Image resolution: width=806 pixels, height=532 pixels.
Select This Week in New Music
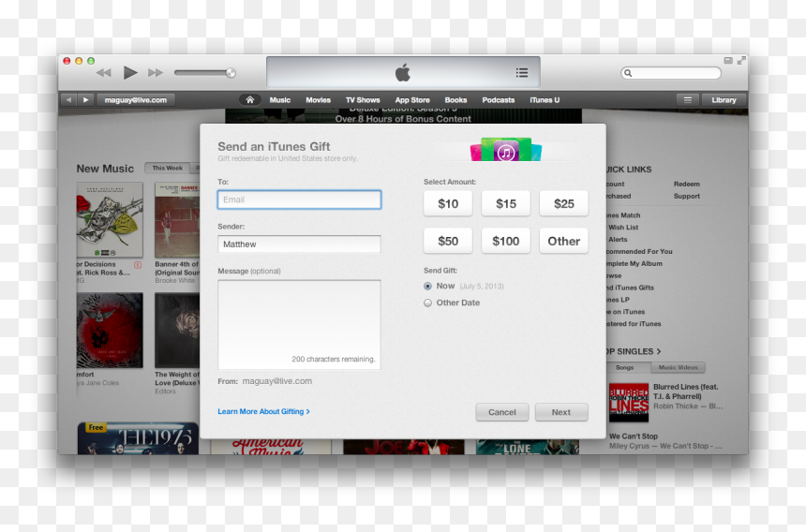[167, 168]
